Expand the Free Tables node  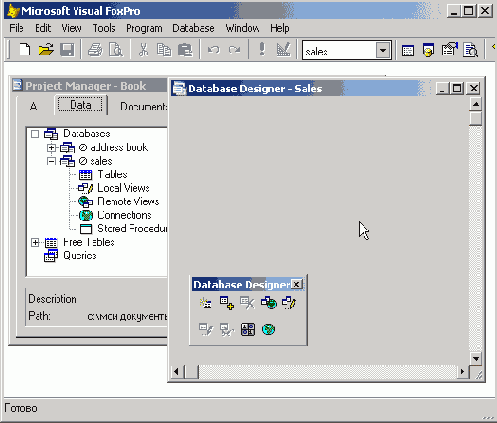click(x=35, y=242)
